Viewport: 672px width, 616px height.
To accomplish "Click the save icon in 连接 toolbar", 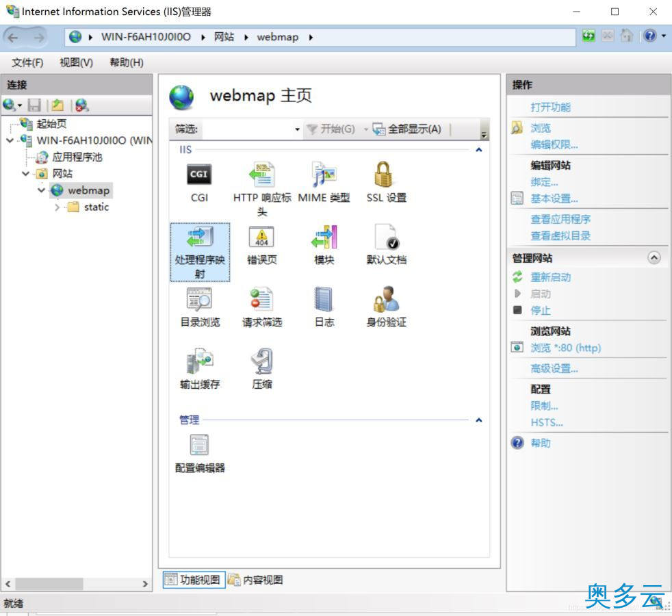I will [34, 105].
